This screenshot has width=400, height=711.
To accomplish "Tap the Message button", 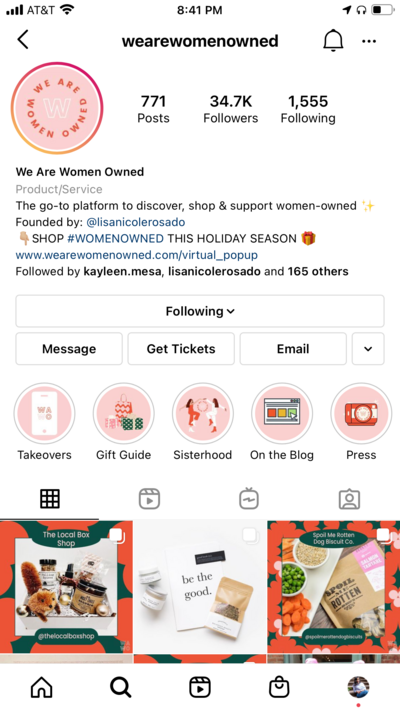I will [x=69, y=349].
